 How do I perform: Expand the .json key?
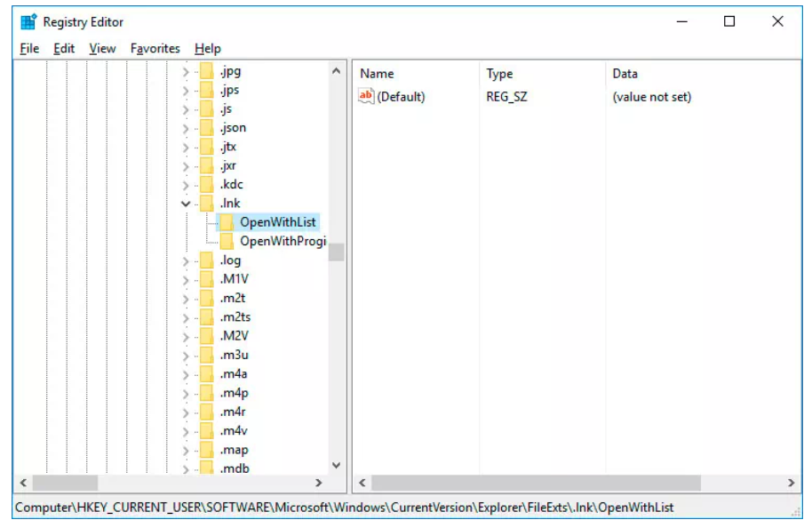tap(186, 129)
